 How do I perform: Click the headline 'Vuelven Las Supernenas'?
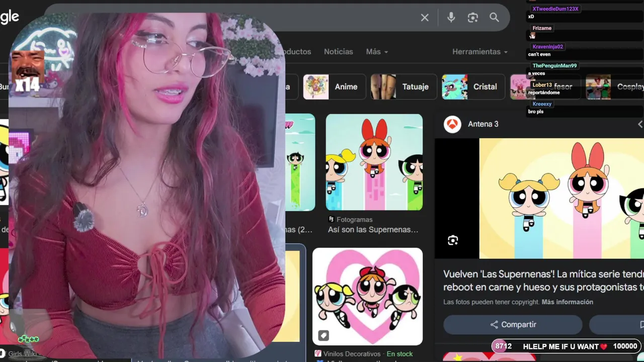543,281
